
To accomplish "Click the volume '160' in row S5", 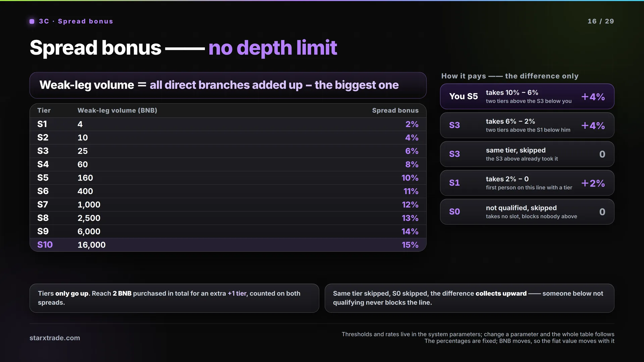I will (x=85, y=178).
